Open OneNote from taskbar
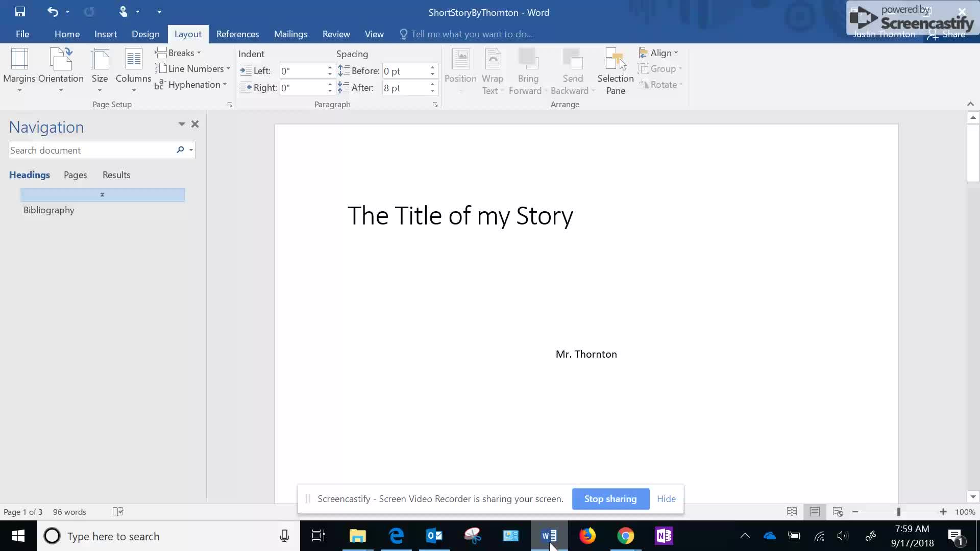Viewport: 980px width, 551px height. pos(664,536)
